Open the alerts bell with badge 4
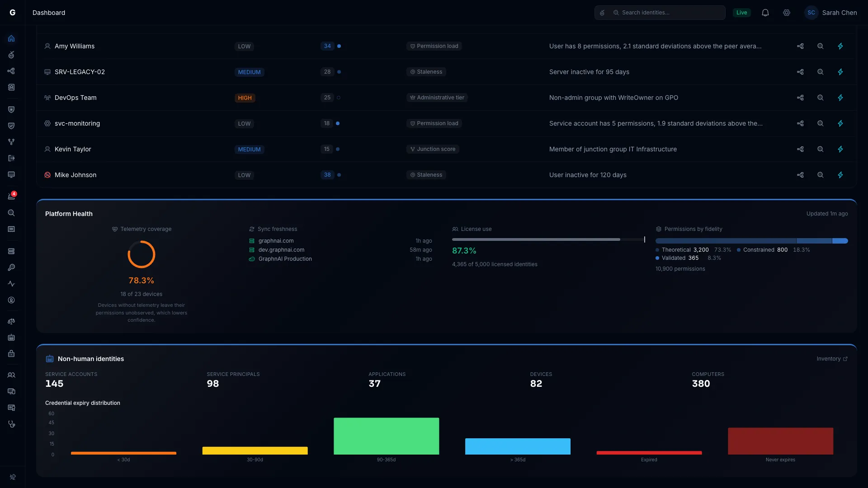This screenshot has width=868, height=488. (x=11, y=196)
